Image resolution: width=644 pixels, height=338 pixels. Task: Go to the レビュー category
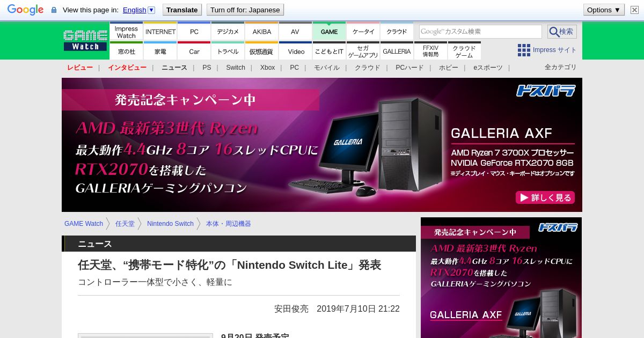click(x=80, y=68)
